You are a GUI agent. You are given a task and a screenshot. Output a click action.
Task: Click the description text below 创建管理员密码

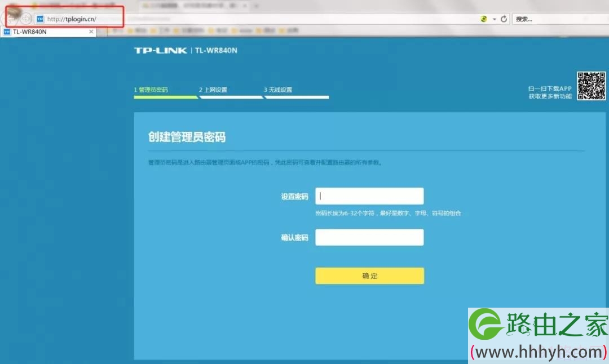coord(265,162)
